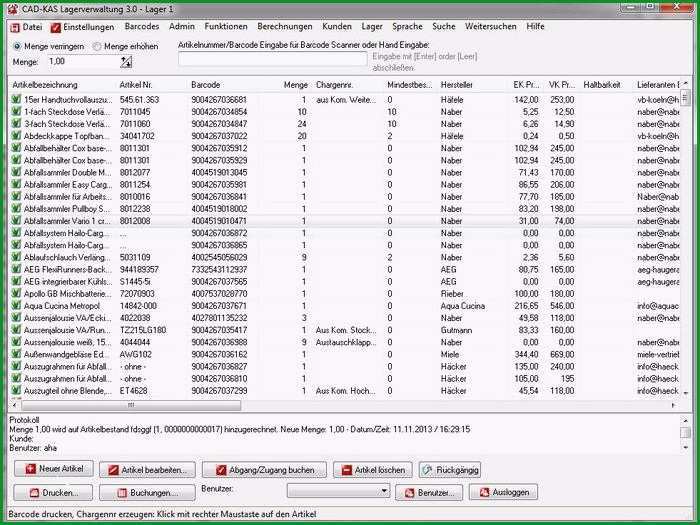Click the table vertical scrollbar down arrow

point(685,392)
